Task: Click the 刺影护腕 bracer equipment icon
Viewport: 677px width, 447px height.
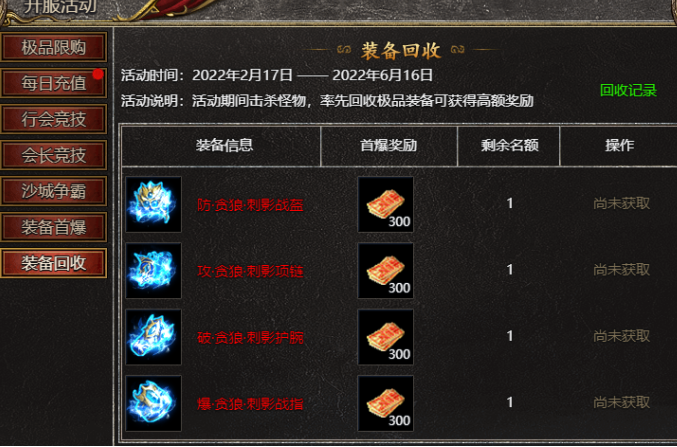Action: point(153,337)
